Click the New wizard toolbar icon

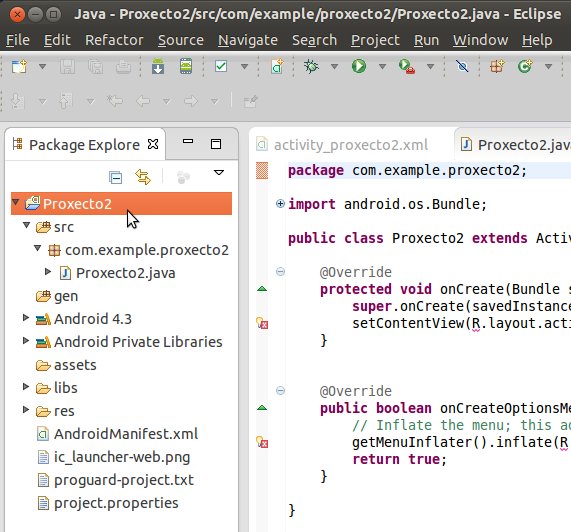(19, 67)
